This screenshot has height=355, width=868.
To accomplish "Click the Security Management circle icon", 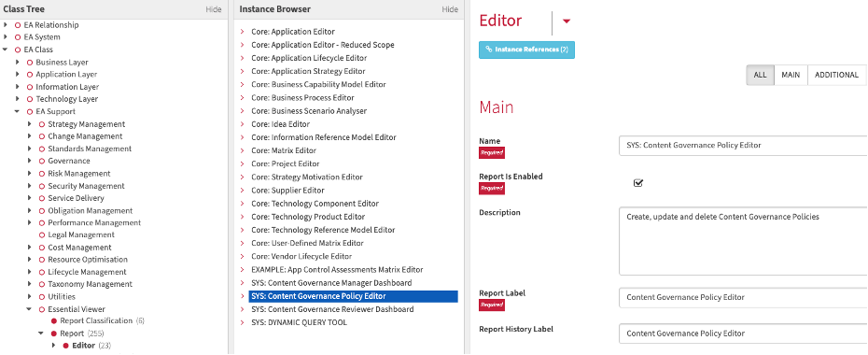I will pyautogui.click(x=42, y=186).
